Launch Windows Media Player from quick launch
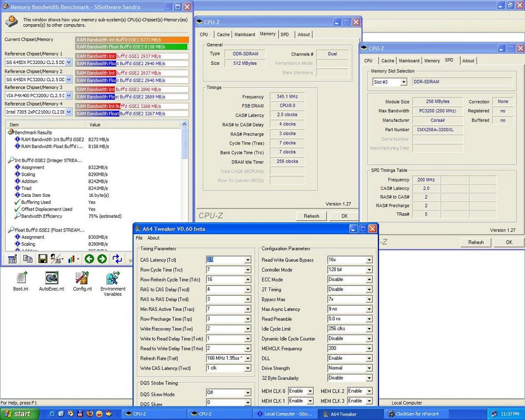The width and height of the screenshot is (525, 420). pos(70,414)
